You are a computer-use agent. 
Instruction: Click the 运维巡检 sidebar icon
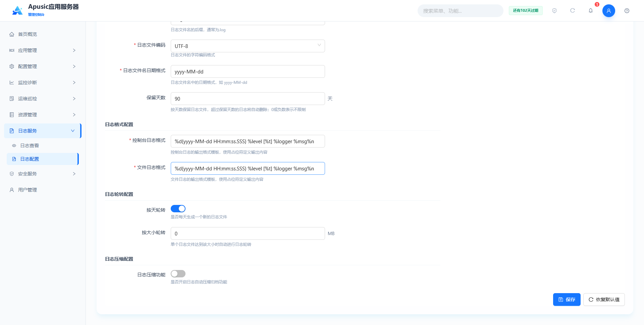click(x=12, y=99)
